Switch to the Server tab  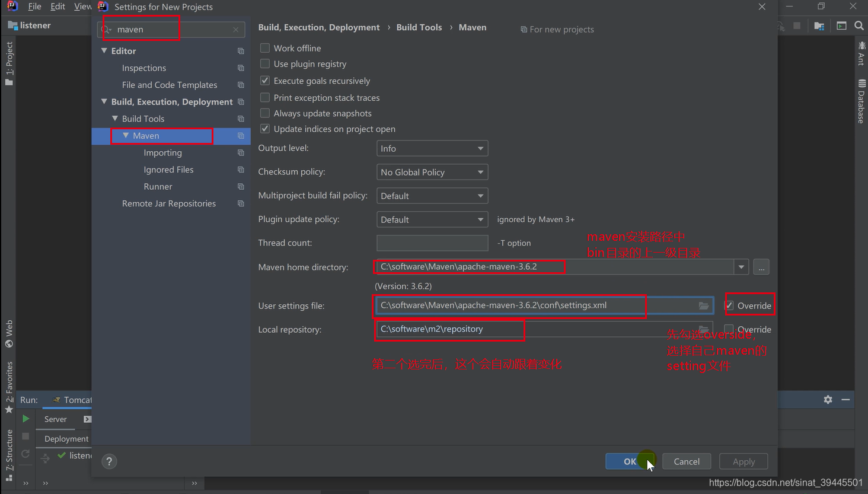click(56, 419)
